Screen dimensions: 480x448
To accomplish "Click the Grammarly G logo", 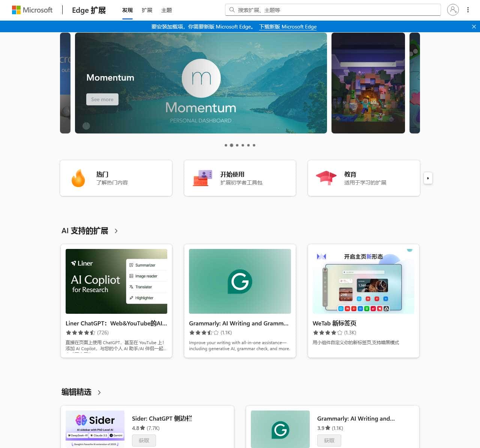I will 240,281.
